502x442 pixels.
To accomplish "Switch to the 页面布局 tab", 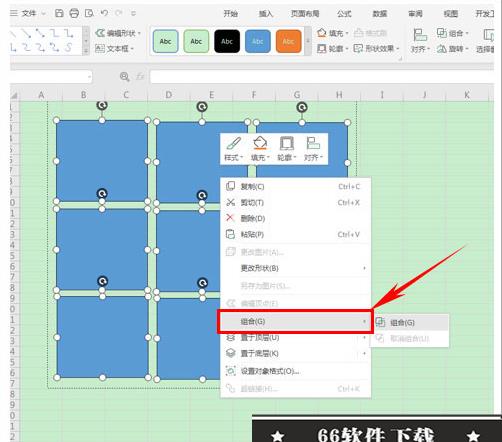I will coord(305,13).
